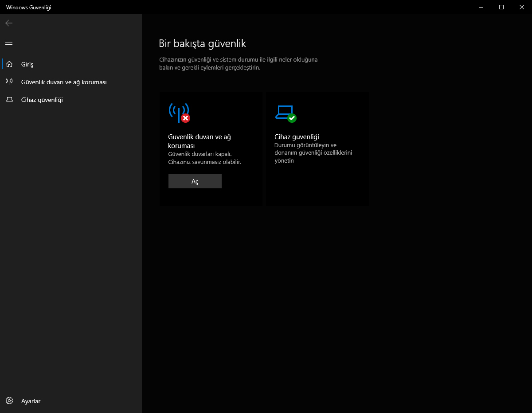Viewport: 532px width, 413px height.
Task: Click text 'Güvenlik duvarları kapalı.'
Action: click(200, 154)
